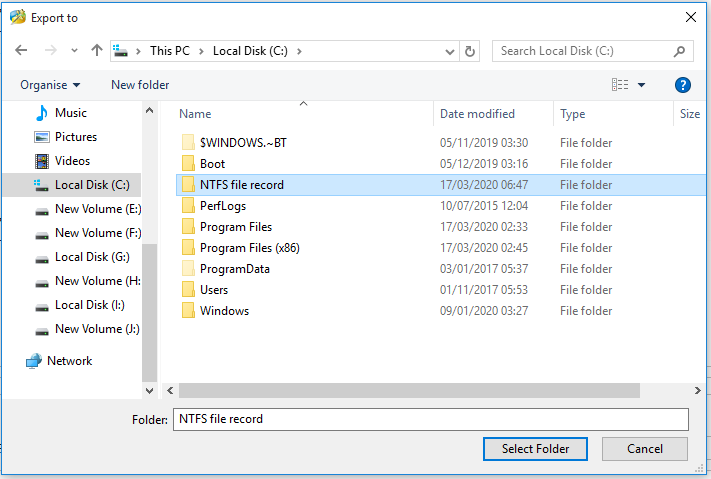Cancel the Export to dialog

click(x=644, y=449)
